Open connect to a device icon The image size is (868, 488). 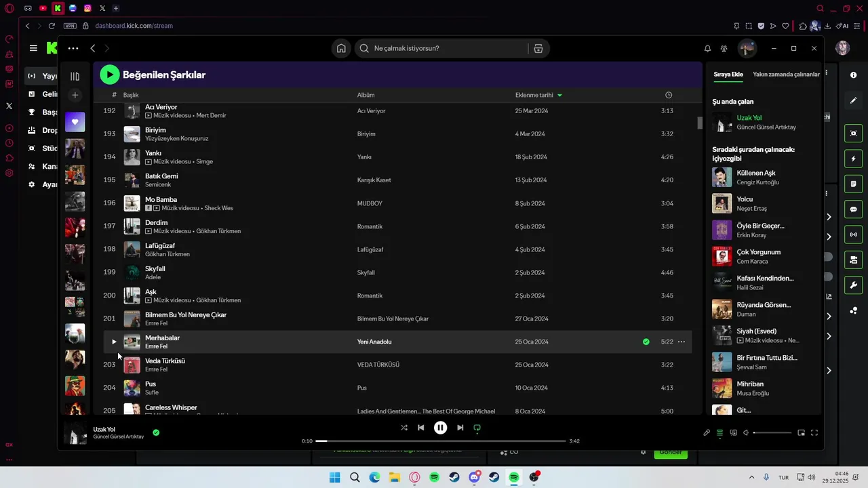click(x=733, y=432)
